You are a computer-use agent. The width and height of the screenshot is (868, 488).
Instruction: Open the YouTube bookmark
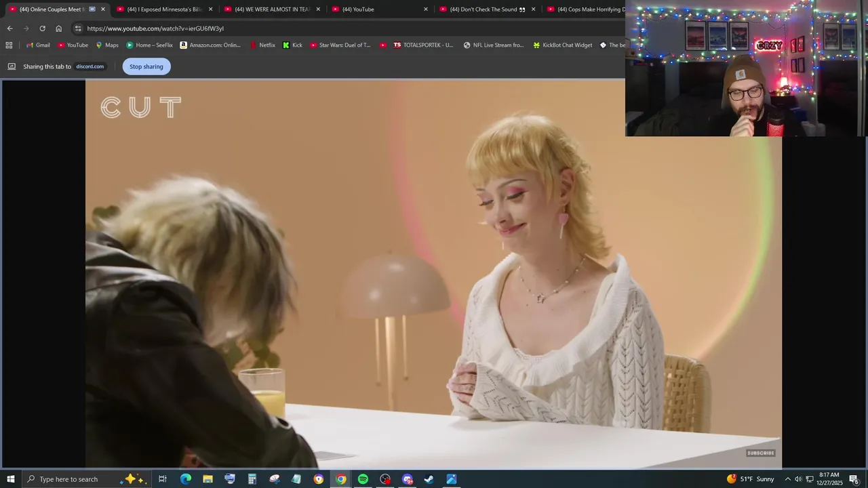point(73,45)
